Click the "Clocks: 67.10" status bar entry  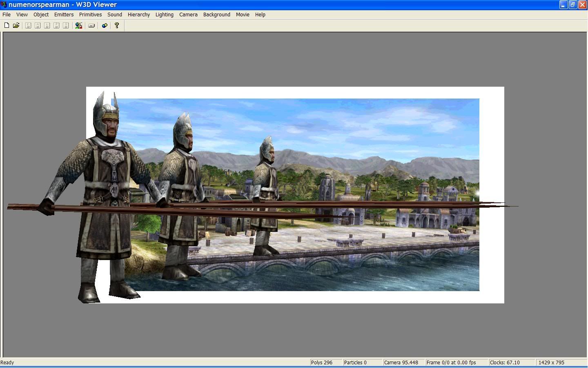pyautogui.click(x=505, y=362)
